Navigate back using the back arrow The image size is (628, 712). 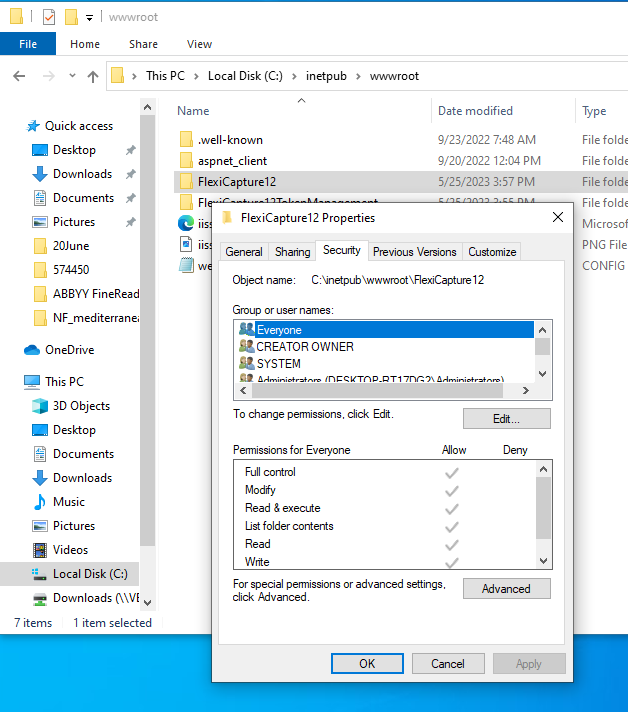[19, 76]
